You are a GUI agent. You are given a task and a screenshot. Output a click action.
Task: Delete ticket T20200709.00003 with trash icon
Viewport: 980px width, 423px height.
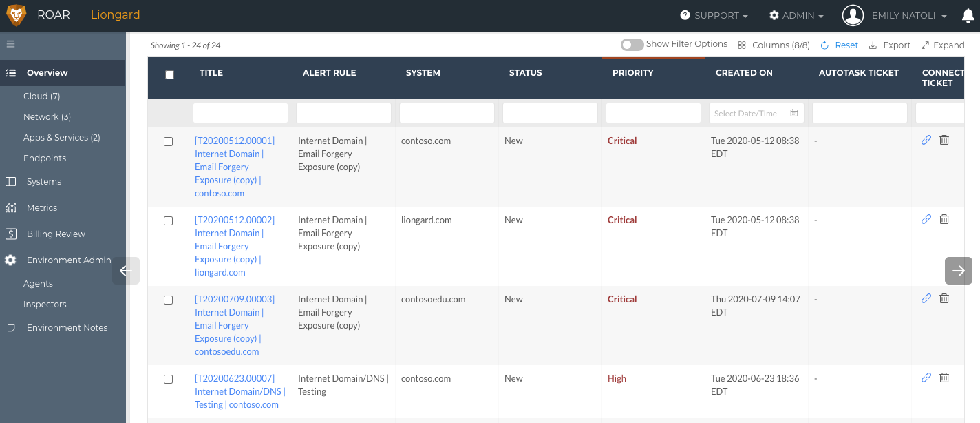(x=944, y=298)
